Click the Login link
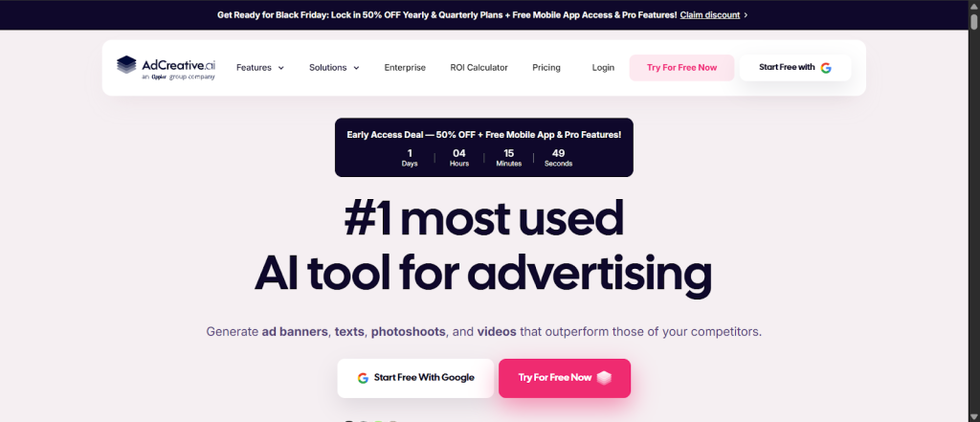The width and height of the screenshot is (980, 422). click(x=603, y=68)
